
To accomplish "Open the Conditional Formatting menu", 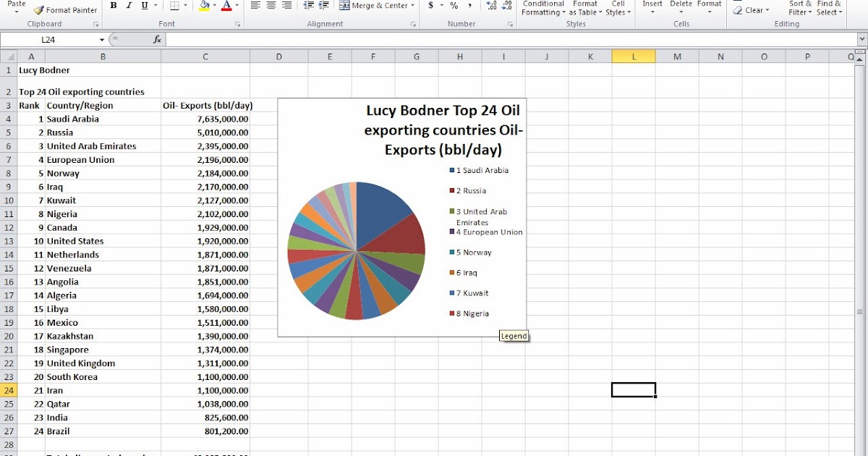I will pos(542,8).
